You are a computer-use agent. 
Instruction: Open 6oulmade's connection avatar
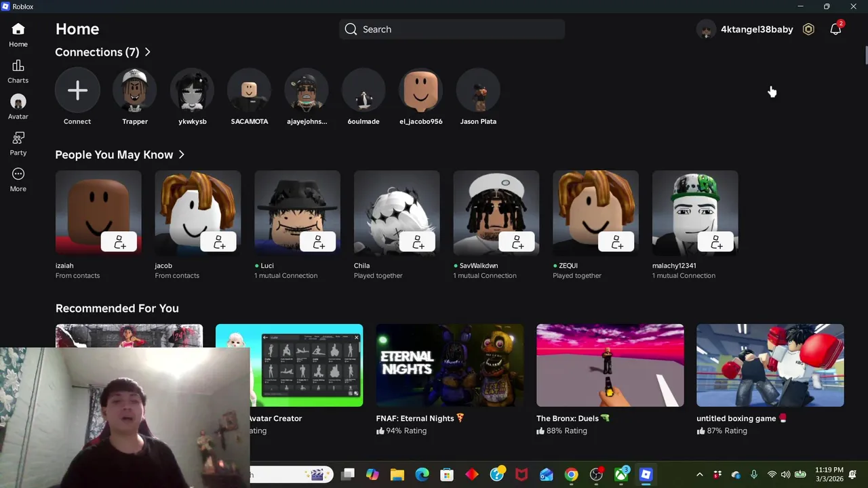[x=363, y=91]
